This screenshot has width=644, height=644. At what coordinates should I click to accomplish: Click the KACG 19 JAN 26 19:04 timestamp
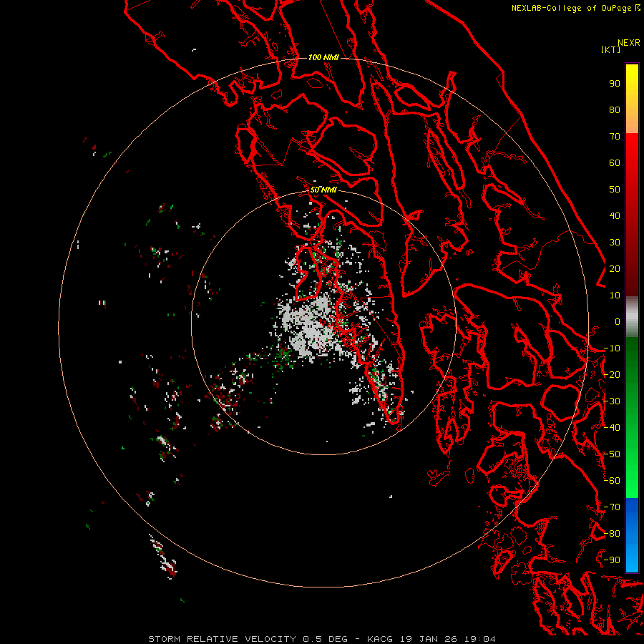pyautogui.click(x=431, y=639)
